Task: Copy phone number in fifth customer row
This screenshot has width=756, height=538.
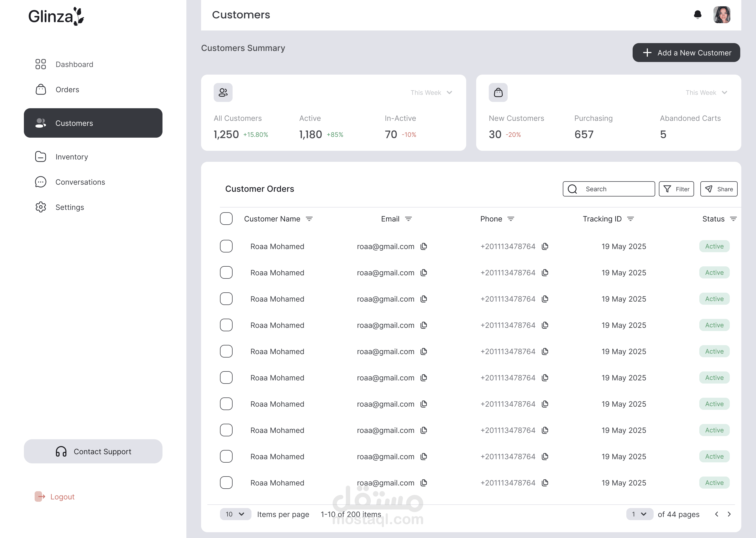Action: pos(545,351)
